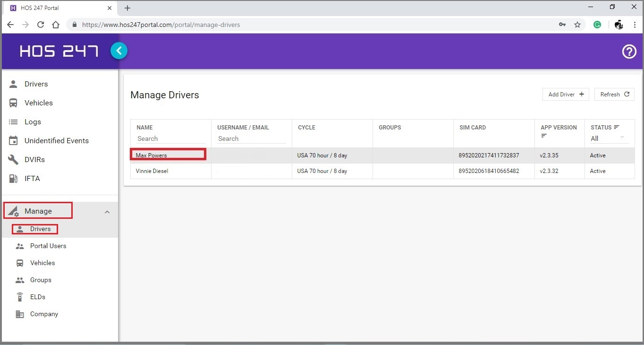644x345 pixels.
Task: Click the Name search field
Action: coord(171,138)
